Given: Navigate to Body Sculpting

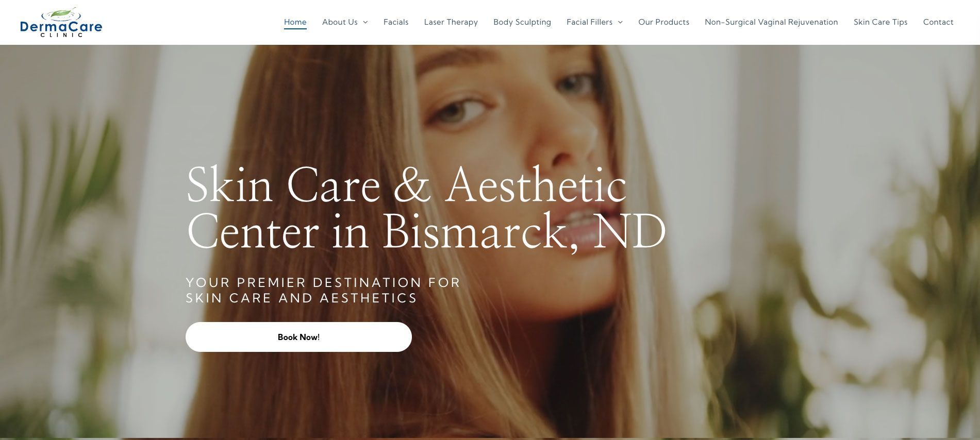Looking at the screenshot, I should coord(522,22).
